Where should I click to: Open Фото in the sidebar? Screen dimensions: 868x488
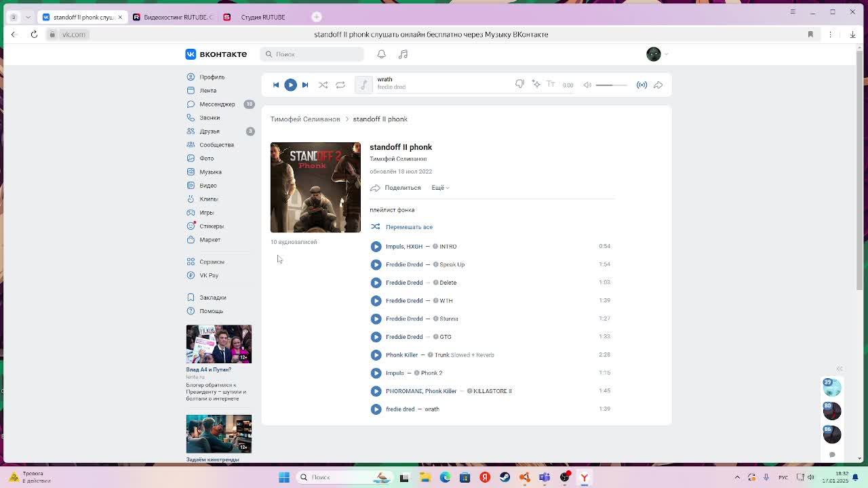pos(206,159)
